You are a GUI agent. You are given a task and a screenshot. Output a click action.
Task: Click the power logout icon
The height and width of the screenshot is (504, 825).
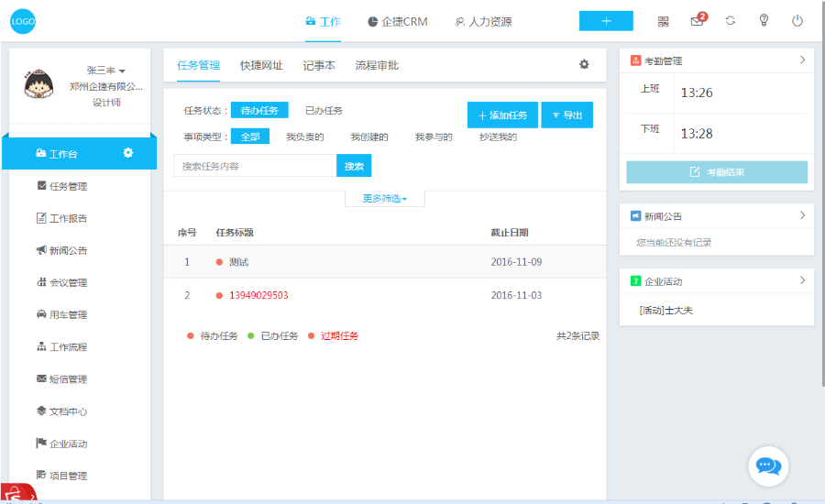point(797,21)
